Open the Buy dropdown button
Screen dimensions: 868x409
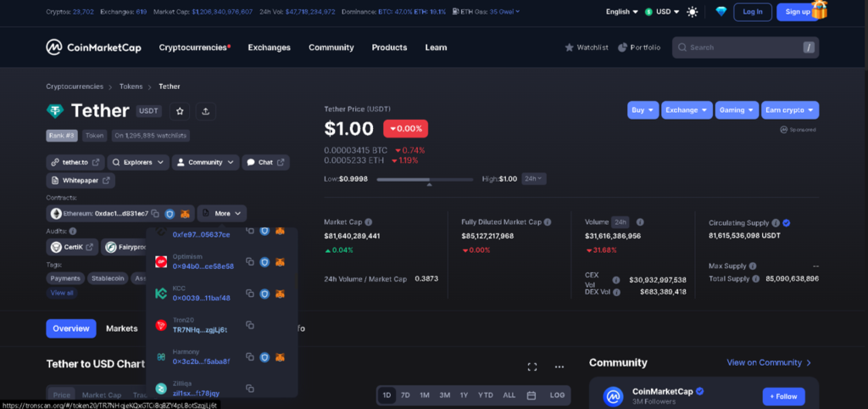click(643, 110)
